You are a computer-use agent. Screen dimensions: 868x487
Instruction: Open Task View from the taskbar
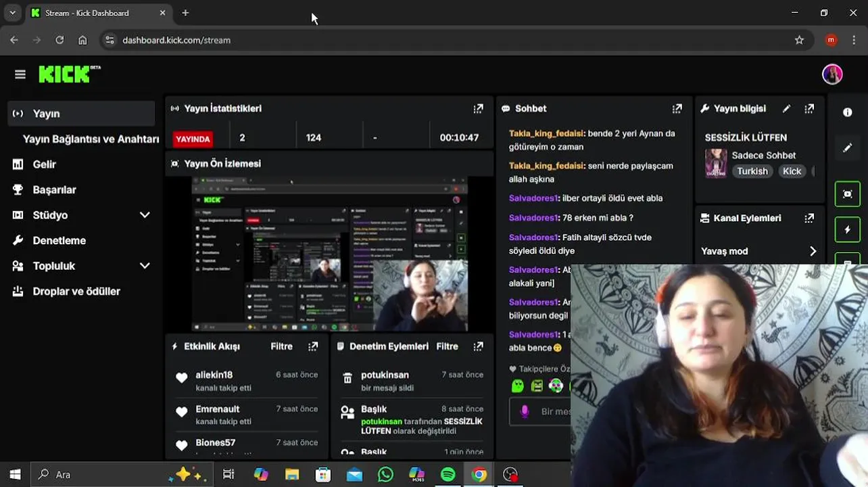pos(228,474)
